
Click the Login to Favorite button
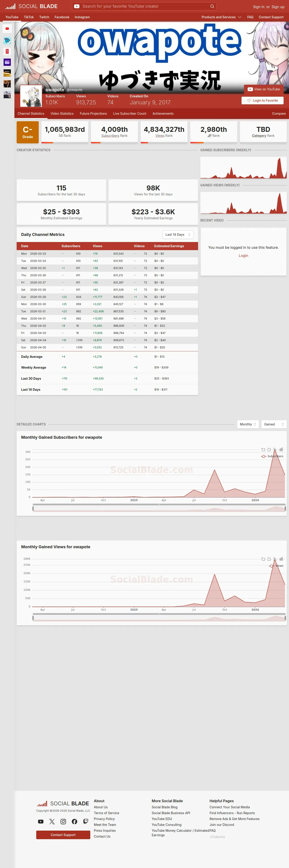click(262, 101)
